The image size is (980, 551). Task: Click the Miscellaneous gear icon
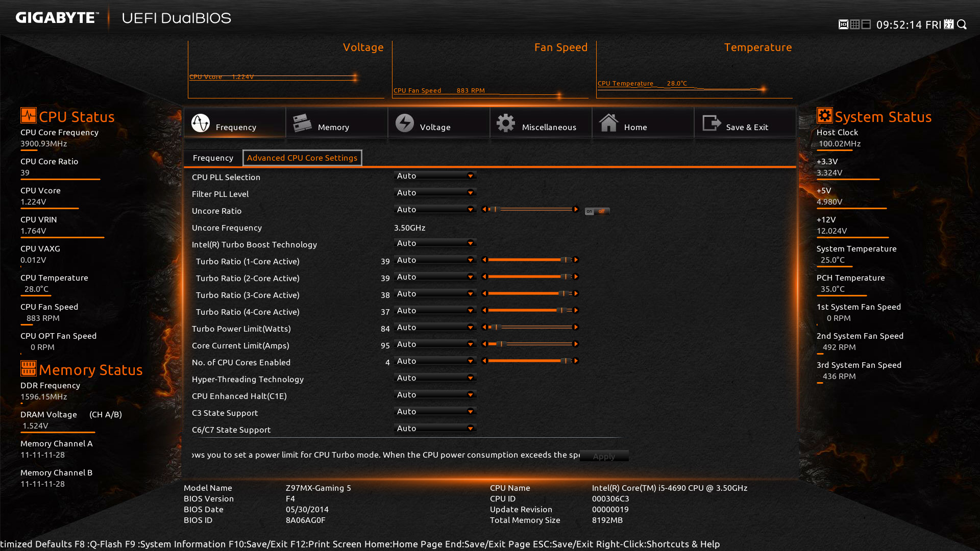click(506, 123)
